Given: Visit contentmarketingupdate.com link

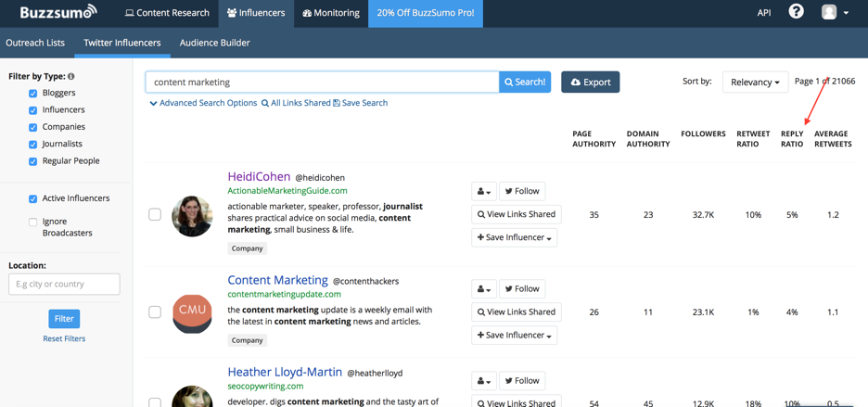Looking at the screenshot, I should pos(284,295).
